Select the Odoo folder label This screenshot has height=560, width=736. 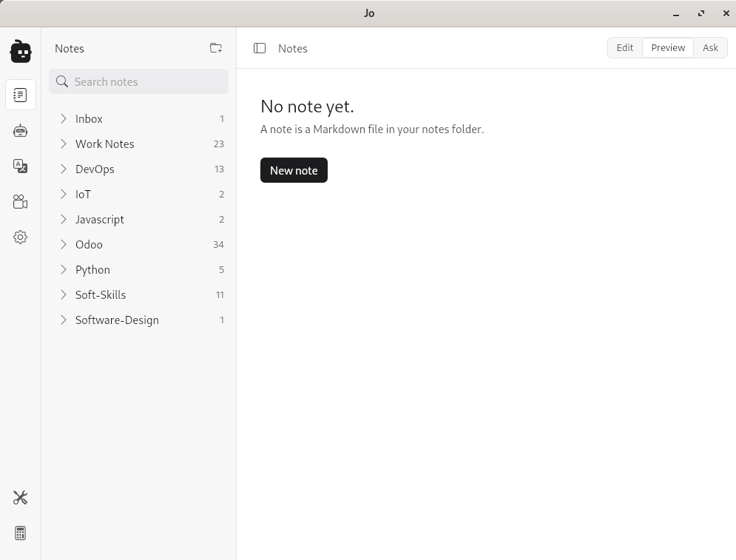(x=89, y=244)
